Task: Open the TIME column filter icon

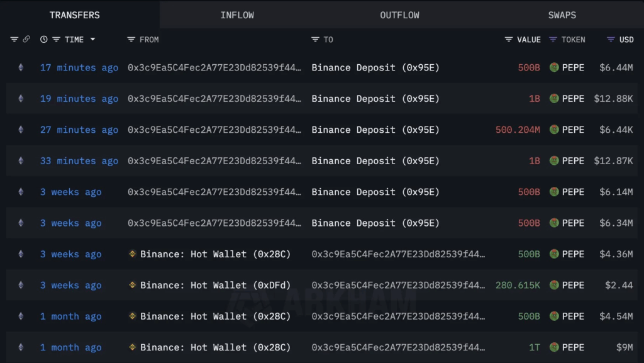Action: click(x=56, y=39)
